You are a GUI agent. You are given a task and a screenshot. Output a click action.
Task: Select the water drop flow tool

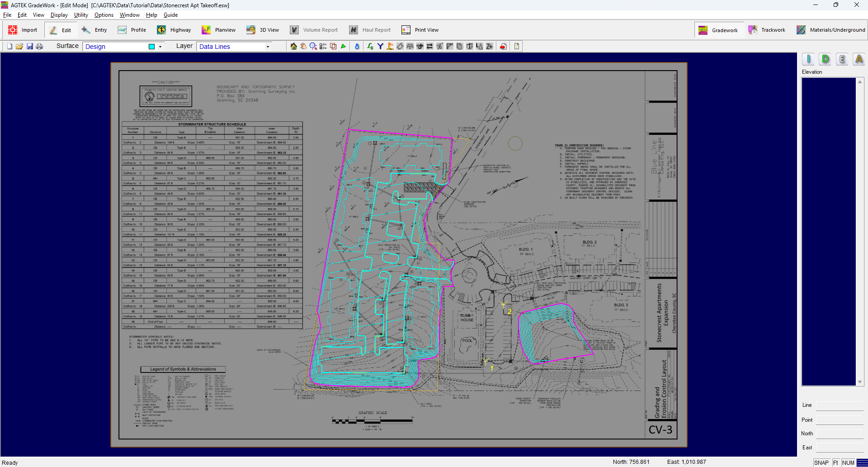tap(357, 46)
